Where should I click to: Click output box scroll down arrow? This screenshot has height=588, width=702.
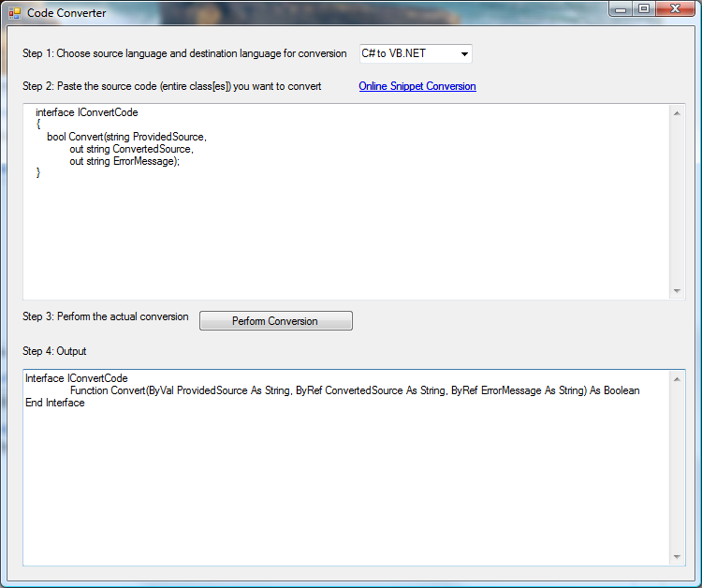677,557
